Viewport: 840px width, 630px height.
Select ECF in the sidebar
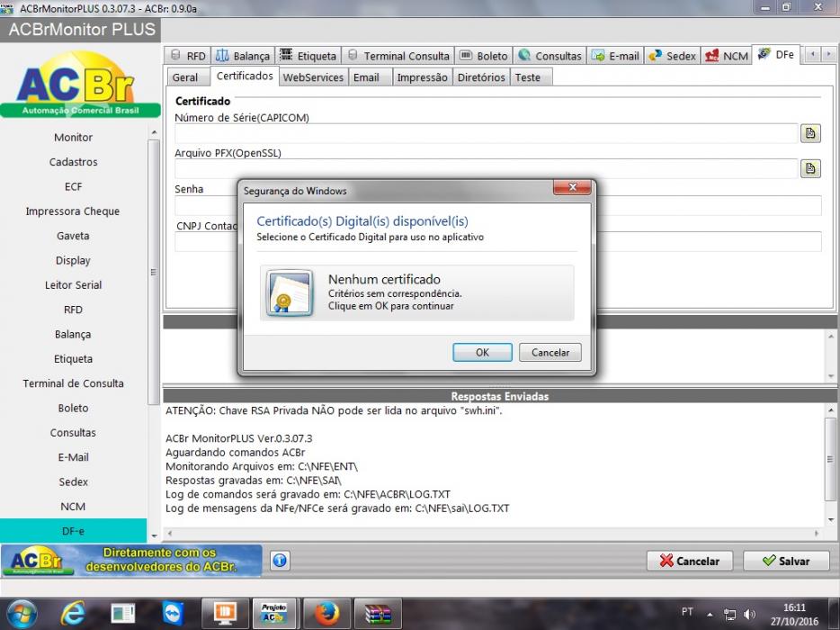pos(74,186)
